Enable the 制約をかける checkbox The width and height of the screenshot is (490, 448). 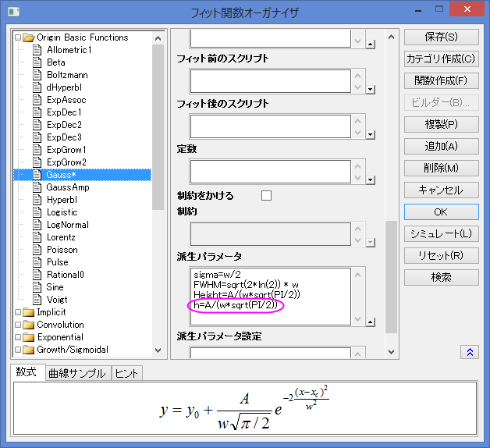tap(266, 196)
